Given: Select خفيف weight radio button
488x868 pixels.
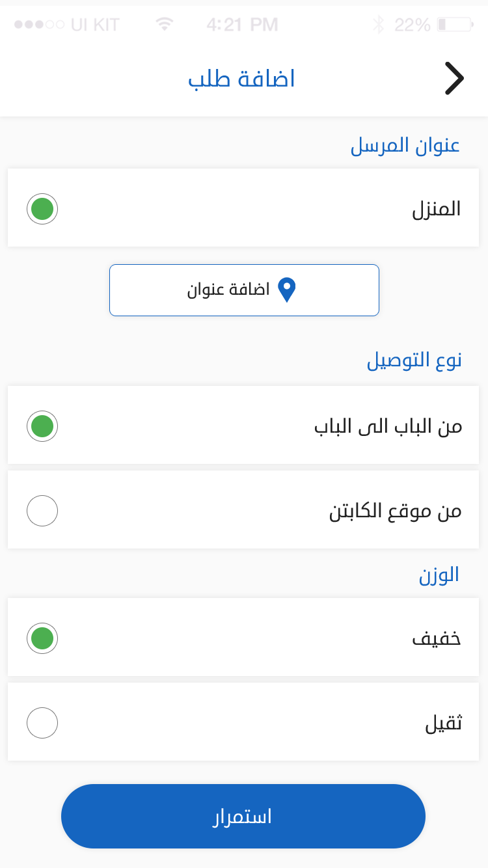Looking at the screenshot, I should coord(42,638).
